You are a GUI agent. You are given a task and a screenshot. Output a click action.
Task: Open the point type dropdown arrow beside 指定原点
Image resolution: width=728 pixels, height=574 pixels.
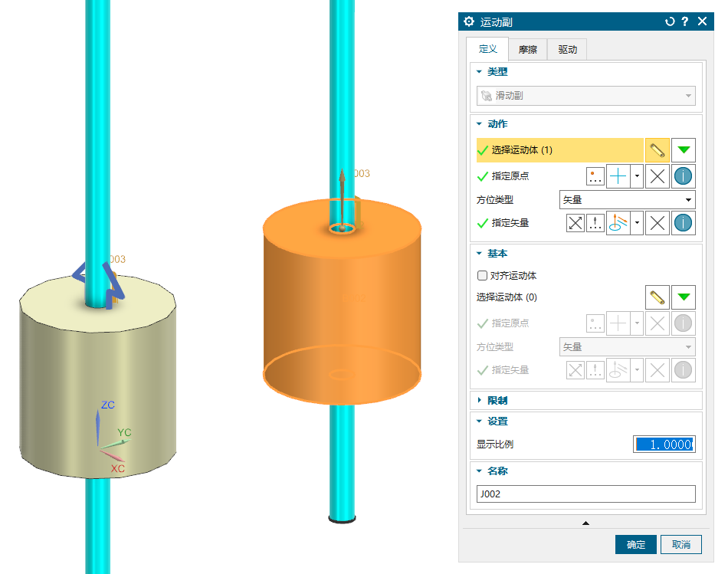click(636, 176)
